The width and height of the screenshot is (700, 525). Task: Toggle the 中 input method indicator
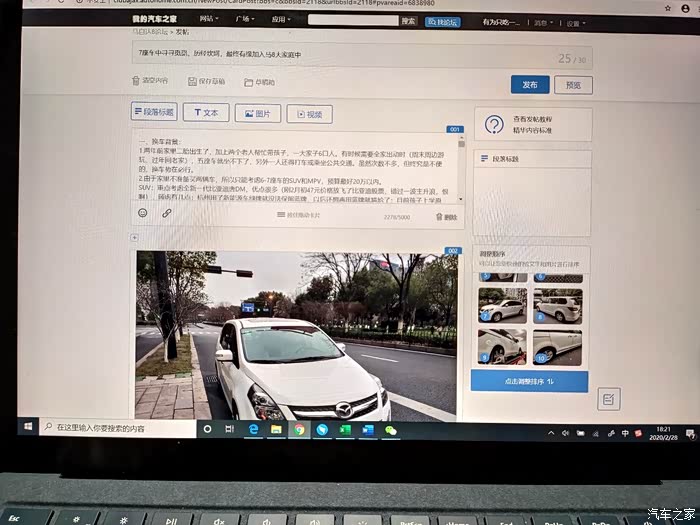coord(625,433)
